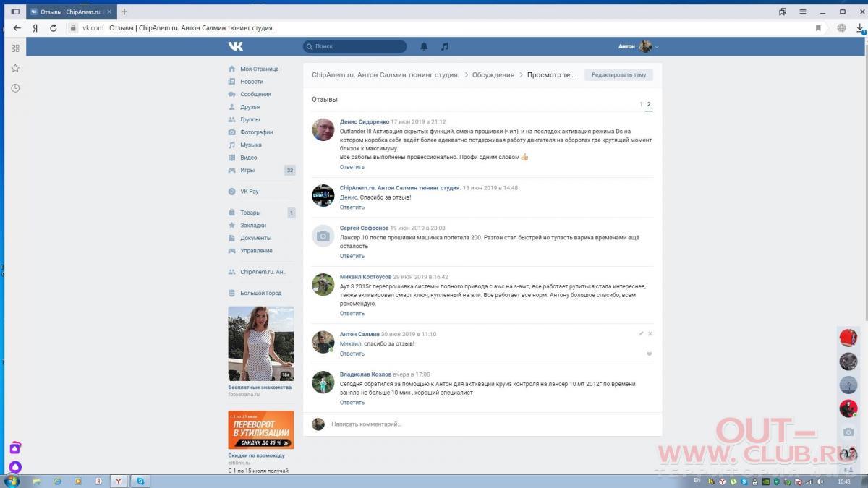Close the Отзывы ChipAnem.ru browser tab
This screenshot has width=868, height=488.
[109, 12]
